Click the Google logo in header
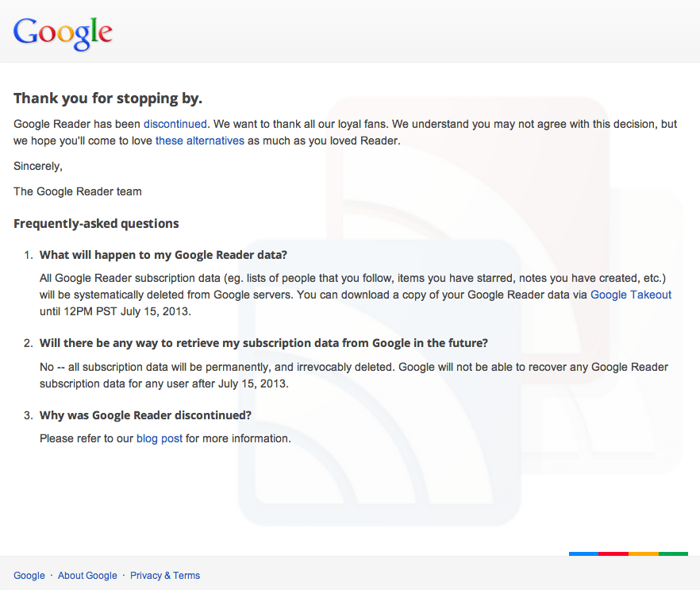 pyautogui.click(x=63, y=32)
